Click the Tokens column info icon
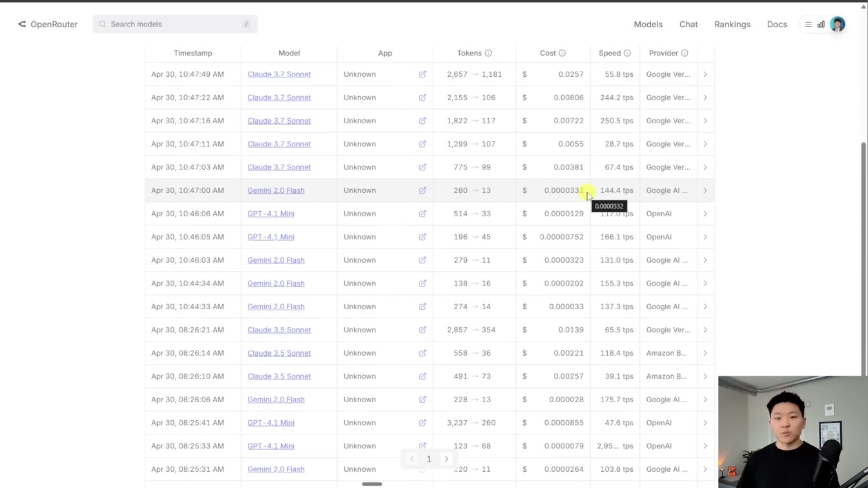This screenshot has height=488, width=868. [x=488, y=53]
